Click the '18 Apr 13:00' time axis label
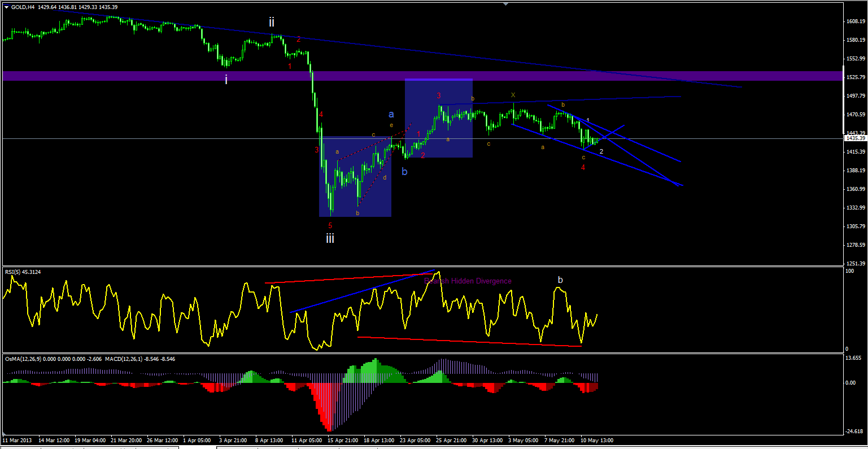868x449 pixels. pyautogui.click(x=380, y=440)
